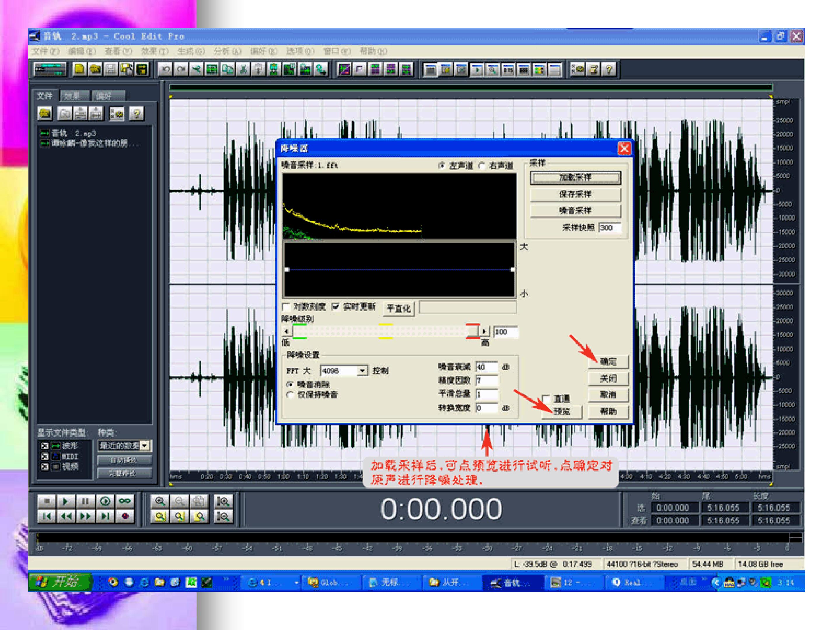This screenshot has height=630, width=840.
Task: Click the Go to beginning transport button
Action: point(47,516)
